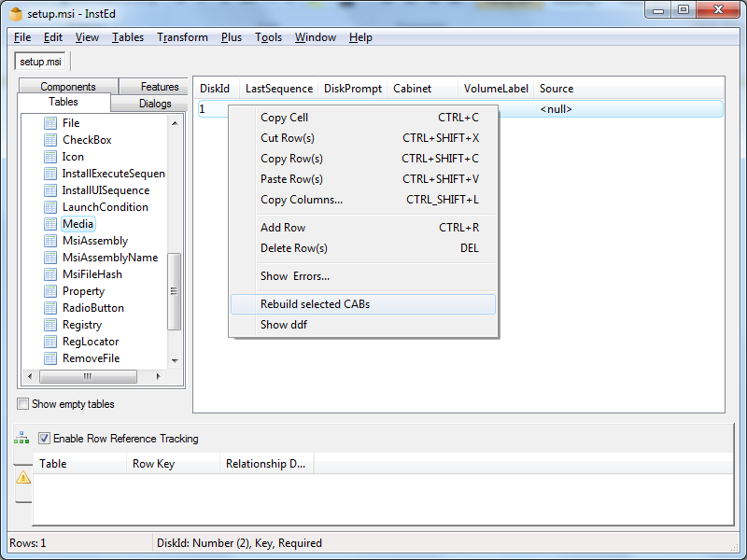The image size is (747, 560).
Task: Choose Rebuild selected CABs from context menu
Action: [x=315, y=304]
